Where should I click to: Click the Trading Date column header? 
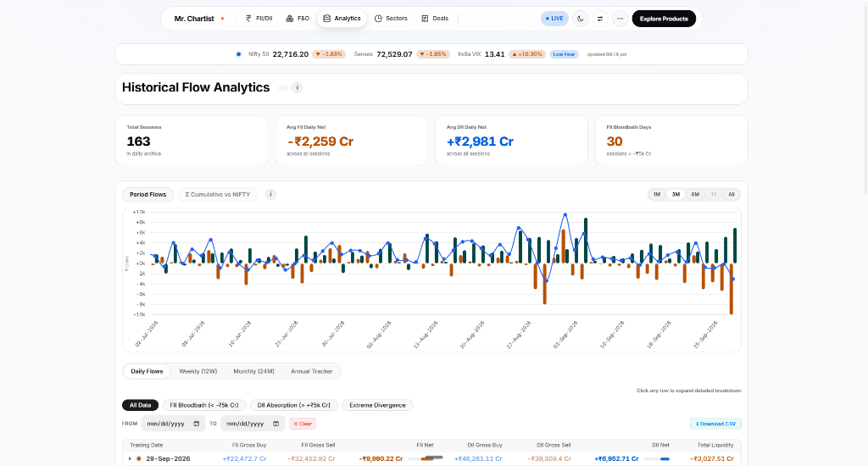click(x=146, y=445)
